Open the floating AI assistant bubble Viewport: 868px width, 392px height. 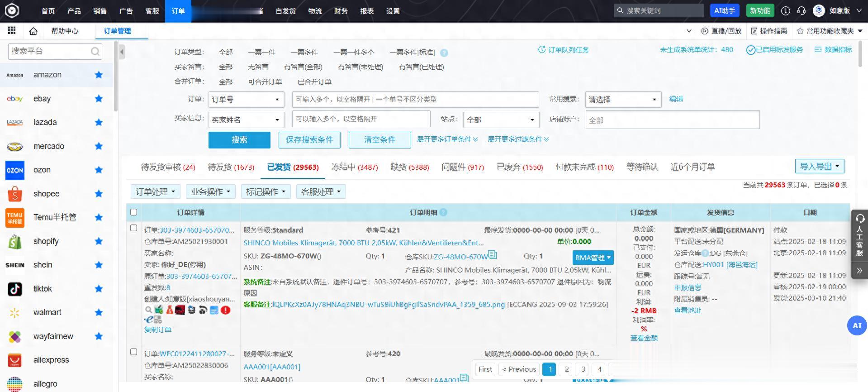tap(857, 325)
